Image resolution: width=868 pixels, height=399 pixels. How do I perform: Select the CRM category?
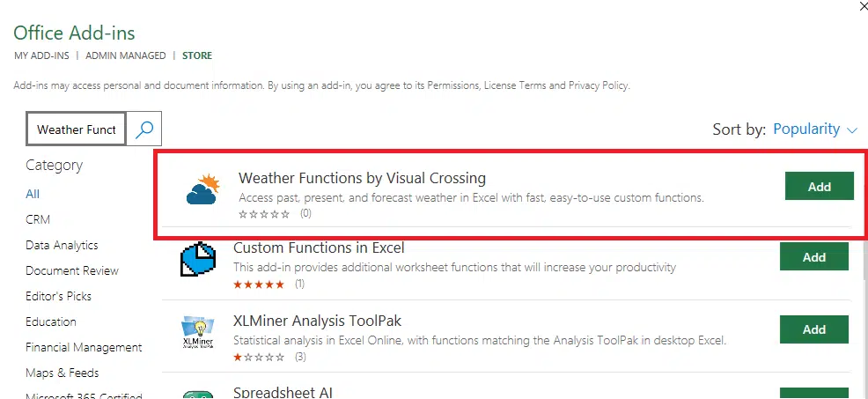click(x=38, y=219)
